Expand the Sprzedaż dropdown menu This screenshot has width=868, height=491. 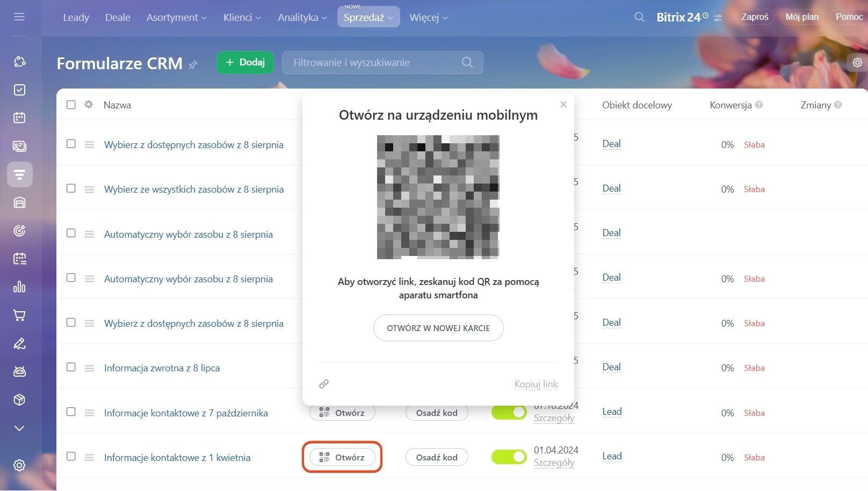368,17
